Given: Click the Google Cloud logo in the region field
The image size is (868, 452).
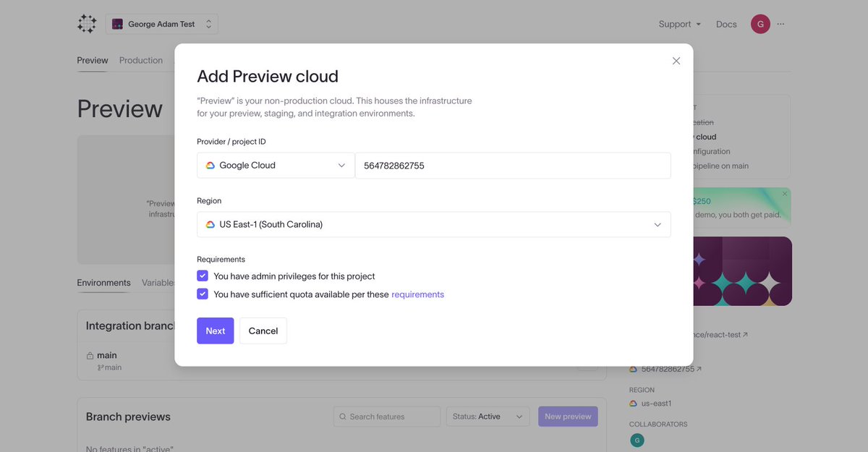Looking at the screenshot, I should [x=210, y=224].
